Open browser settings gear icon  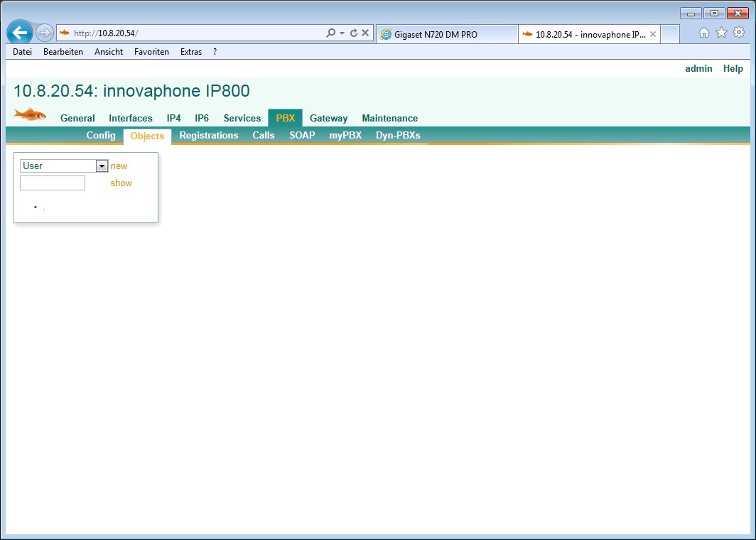coord(739,32)
